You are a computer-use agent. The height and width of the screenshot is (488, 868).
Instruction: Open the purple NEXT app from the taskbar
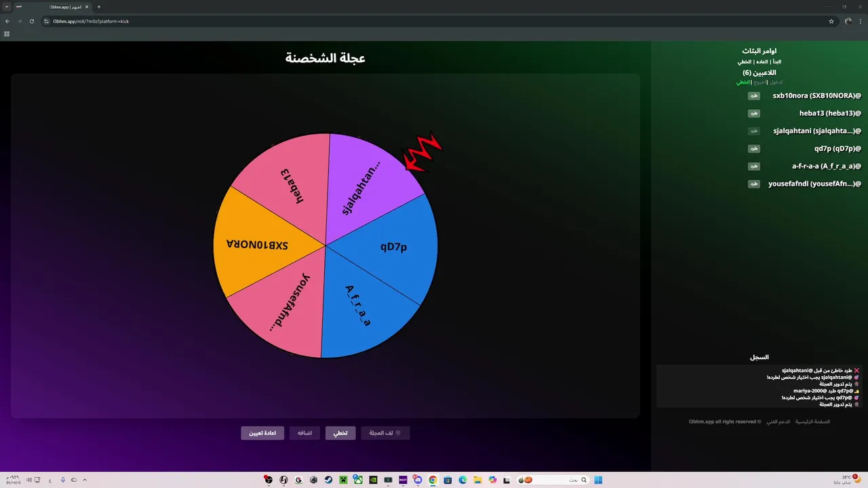click(403, 480)
